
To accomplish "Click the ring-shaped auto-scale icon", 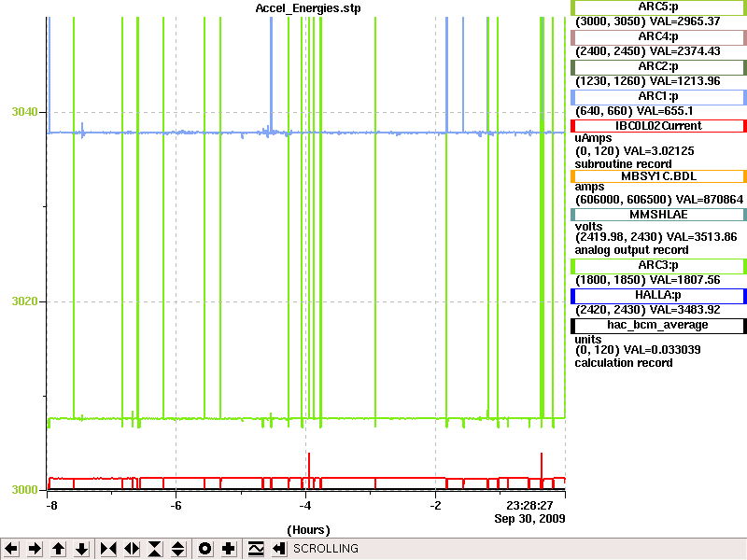I will [x=204, y=549].
